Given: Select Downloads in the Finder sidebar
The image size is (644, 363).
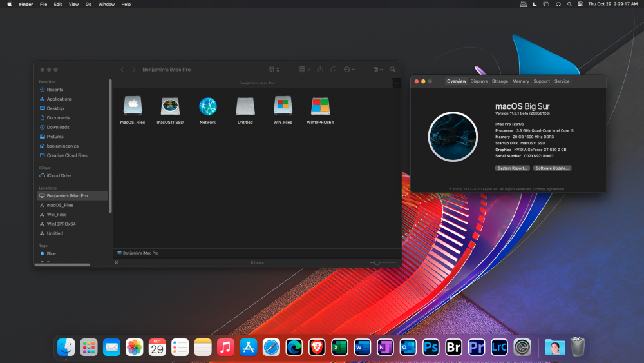Looking at the screenshot, I should point(58,128).
